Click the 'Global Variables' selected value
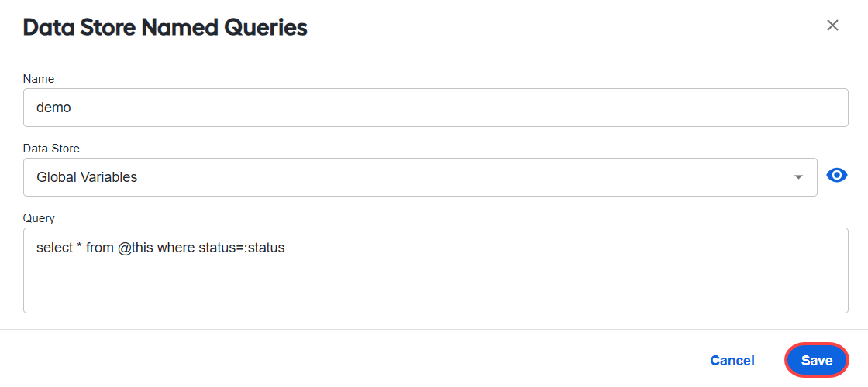This screenshot has height=387, width=868. [87, 177]
